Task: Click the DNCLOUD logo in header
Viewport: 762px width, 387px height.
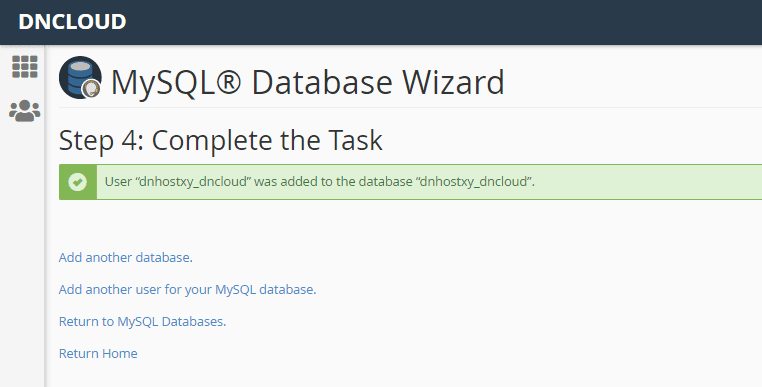Action: pos(72,22)
